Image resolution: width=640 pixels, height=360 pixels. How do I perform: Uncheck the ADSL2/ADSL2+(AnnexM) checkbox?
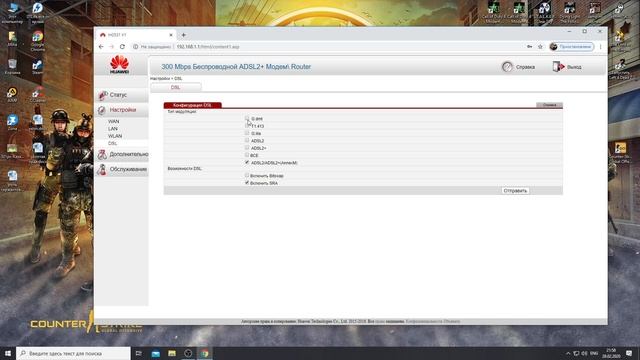(x=247, y=162)
